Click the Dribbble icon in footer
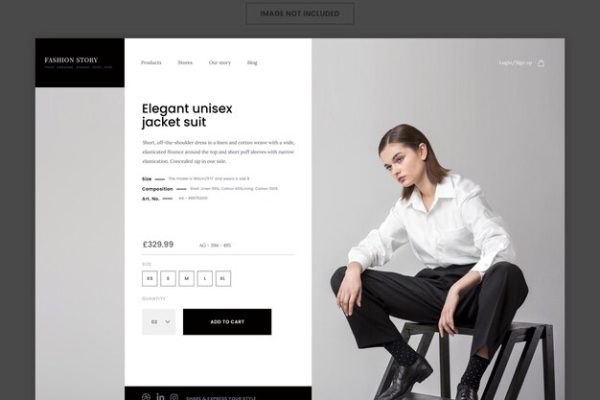The width and height of the screenshot is (600, 400). point(146,397)
